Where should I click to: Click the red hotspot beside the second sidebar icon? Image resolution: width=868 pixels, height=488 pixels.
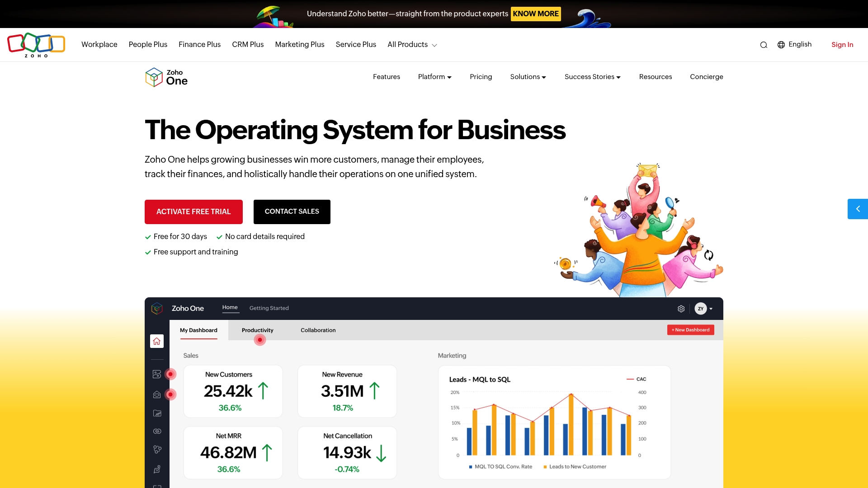170,374
